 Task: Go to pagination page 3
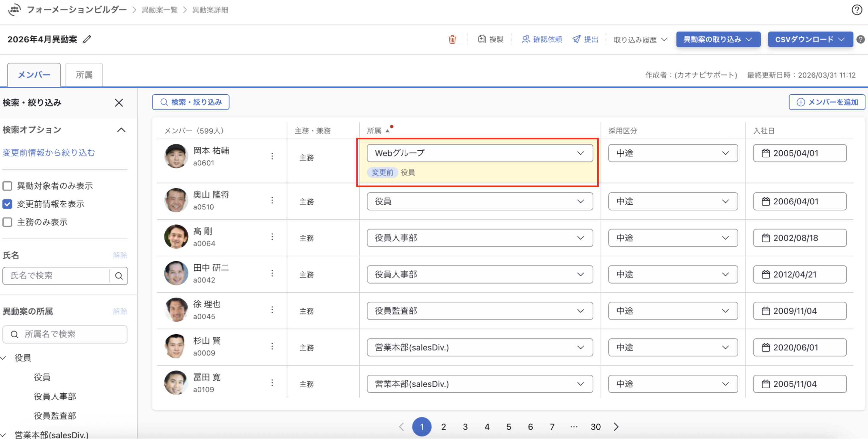[x=465, y=427]
